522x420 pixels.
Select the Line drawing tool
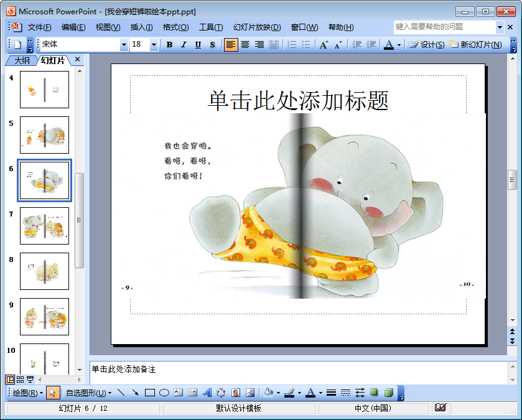(x=121, y=393)
